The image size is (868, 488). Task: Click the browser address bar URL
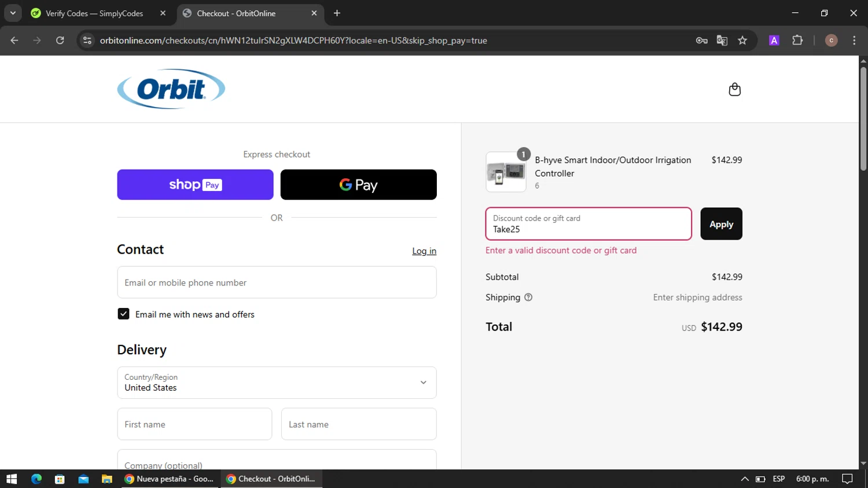pos(293,41)
